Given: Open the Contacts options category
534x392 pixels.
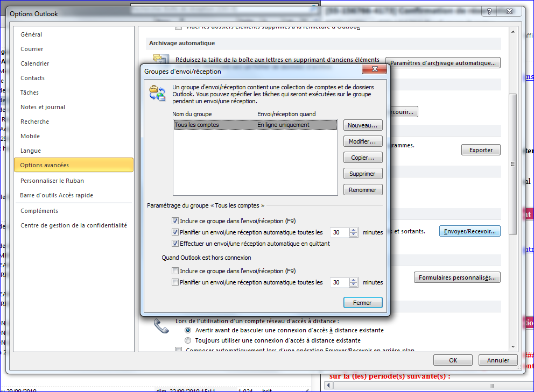Looking at the screenshot, I should coord(74,78).
